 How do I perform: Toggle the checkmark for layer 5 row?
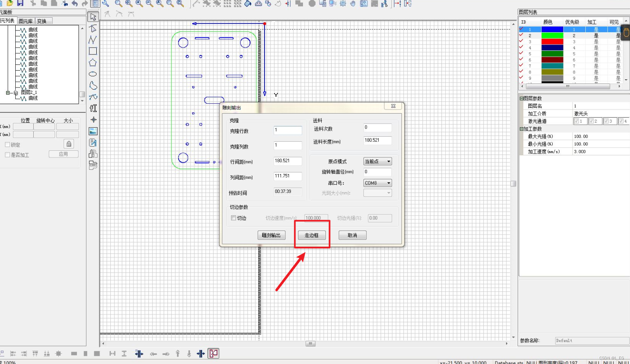(522, 54)
